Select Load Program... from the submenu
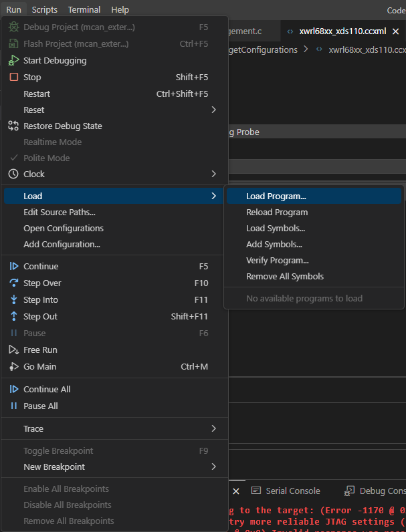The image size is (406, 532). pyautogui.click(x=276, y=196)
